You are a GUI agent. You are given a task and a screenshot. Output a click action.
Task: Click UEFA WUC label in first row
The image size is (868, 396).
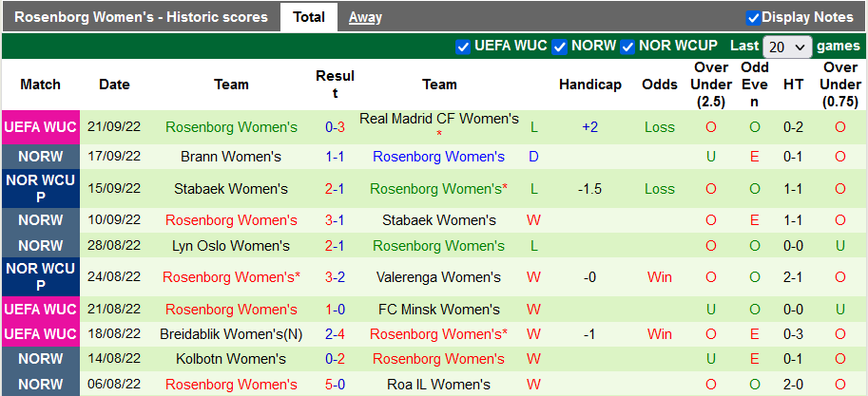(x=40, y=127)
